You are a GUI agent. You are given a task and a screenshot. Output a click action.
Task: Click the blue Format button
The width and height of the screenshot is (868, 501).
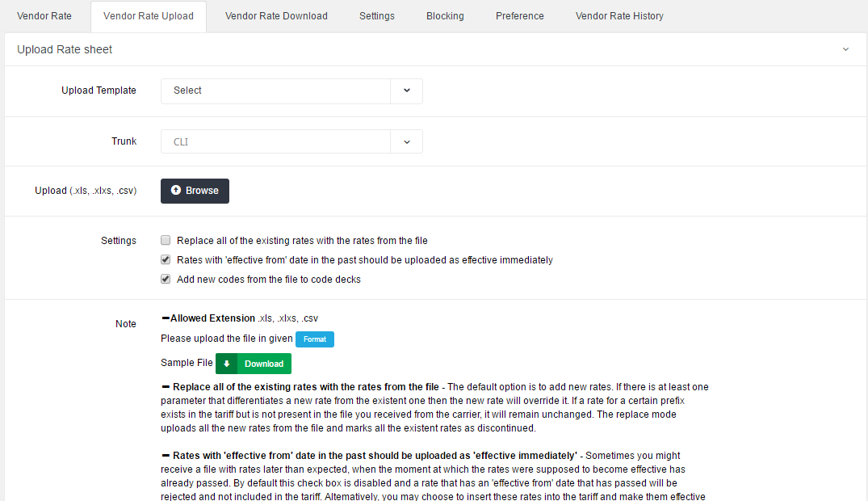click(315, 339)
